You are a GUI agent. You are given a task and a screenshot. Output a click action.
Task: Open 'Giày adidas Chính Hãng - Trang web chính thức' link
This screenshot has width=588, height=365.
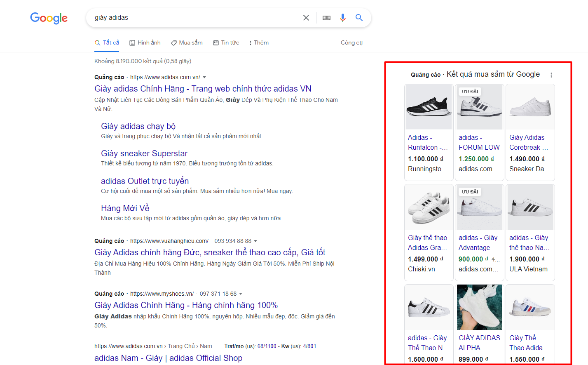click(203, 89)
